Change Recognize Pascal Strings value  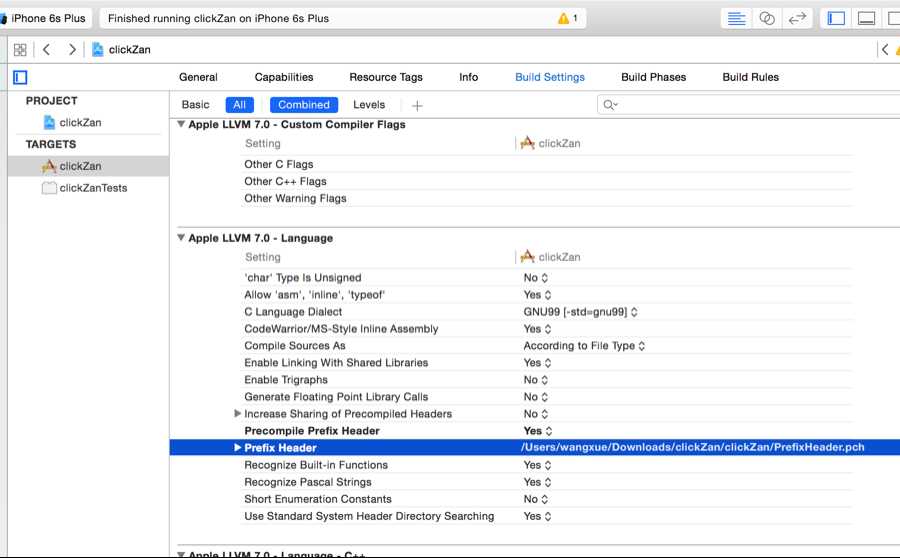coord(537,482)
